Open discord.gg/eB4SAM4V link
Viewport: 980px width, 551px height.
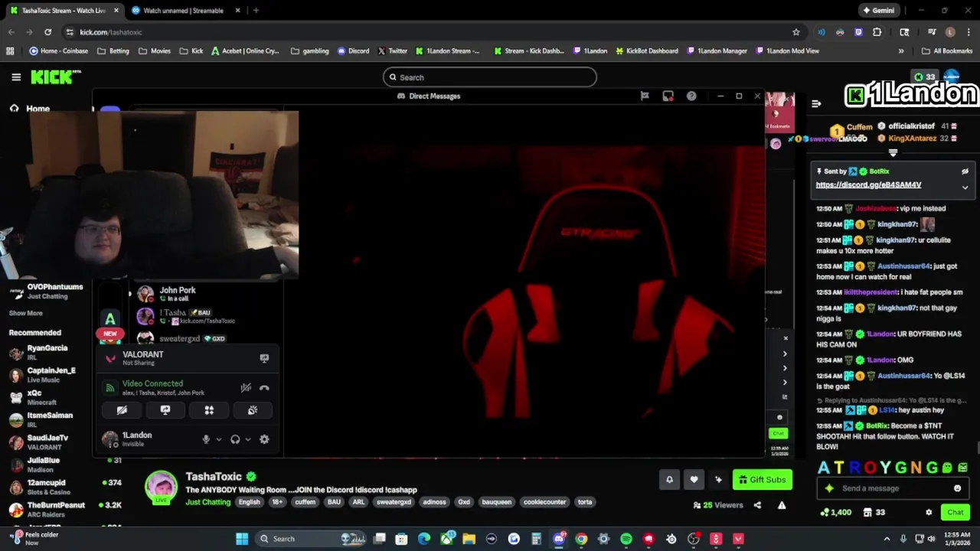point(868,184)
